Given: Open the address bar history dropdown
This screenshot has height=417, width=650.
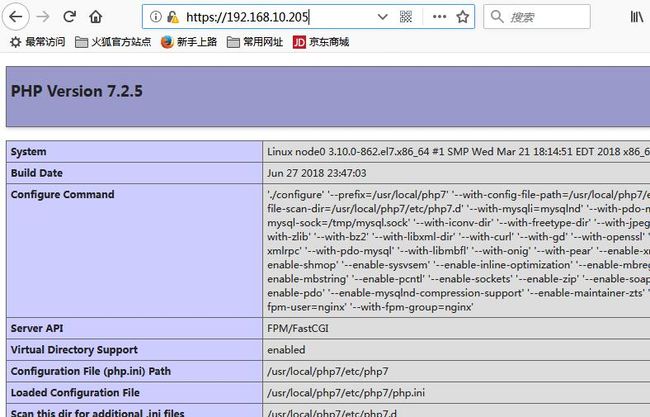Looking at the screenshot, I should pyautogui.click(x=383, y=17).
